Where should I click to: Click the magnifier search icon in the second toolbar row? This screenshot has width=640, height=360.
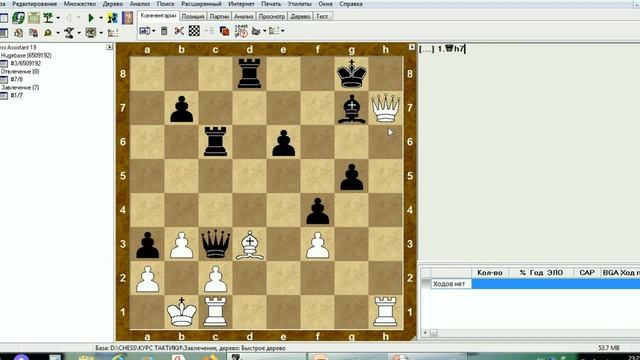coord(48,33)
